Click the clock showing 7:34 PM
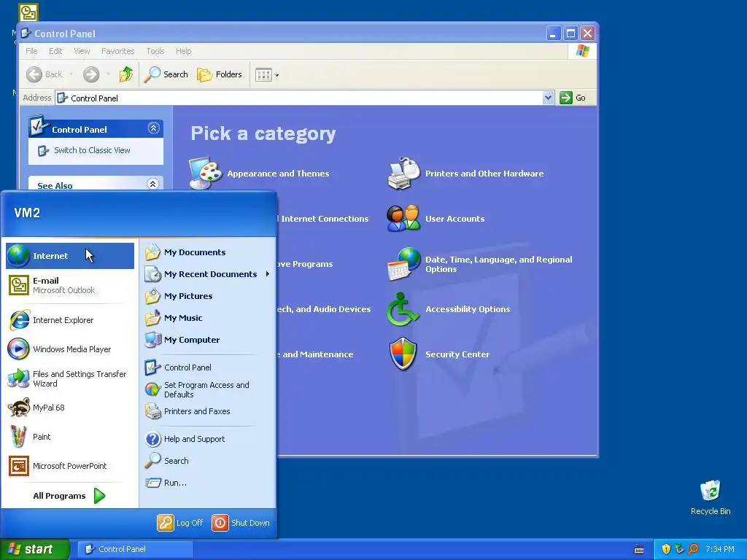Screen dimensions: 747x560 [720, 549]
